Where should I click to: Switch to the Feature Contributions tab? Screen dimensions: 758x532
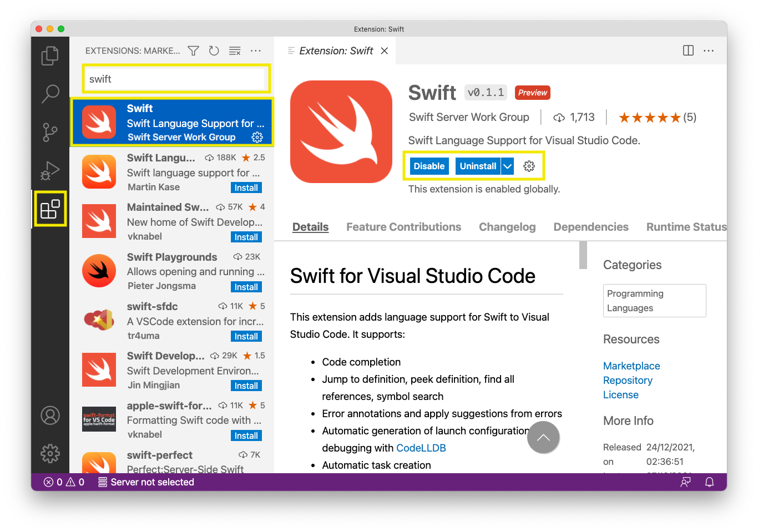(x=403, y=227)
